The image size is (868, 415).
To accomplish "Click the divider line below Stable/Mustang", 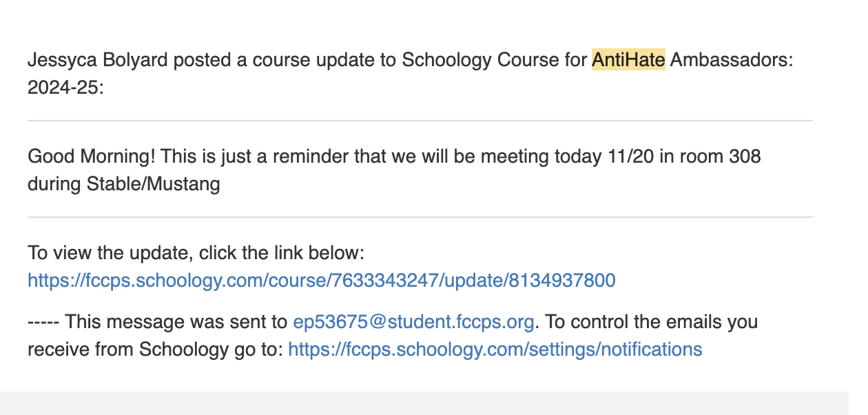I will (420, 217).
